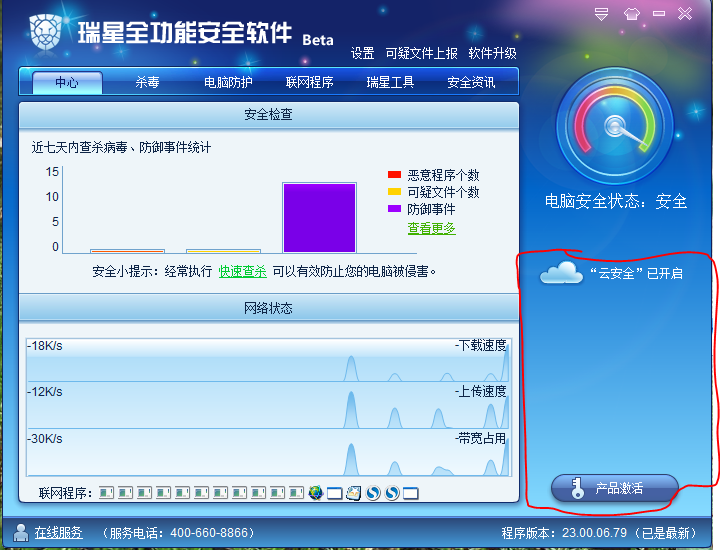
Task: Click the 恶意程序个数 legend label
Action: [x=443, y=175]
